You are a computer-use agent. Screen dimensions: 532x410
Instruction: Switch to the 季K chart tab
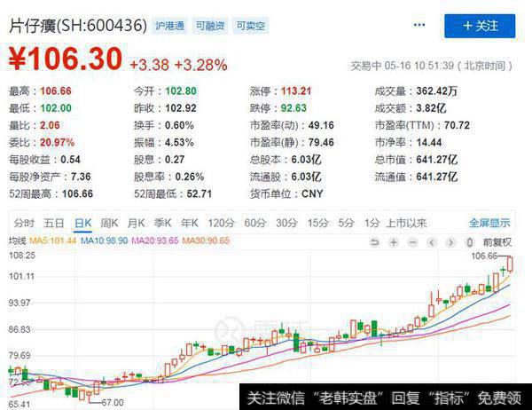click(x=163, y=223)
